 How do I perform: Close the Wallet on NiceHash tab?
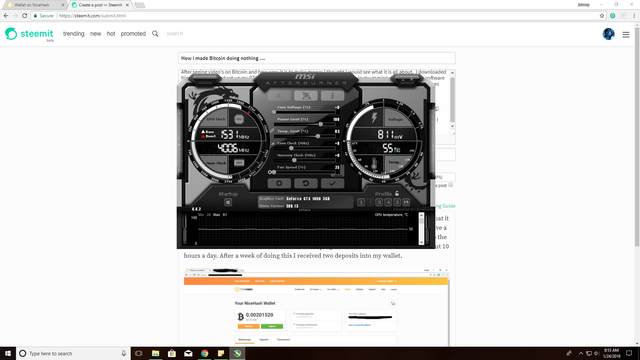(63, 5)
